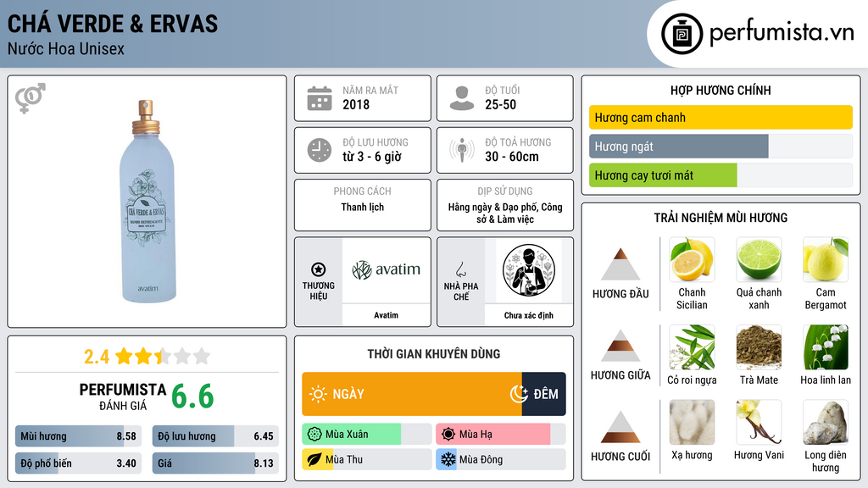
Task: Click the nose icon above Nhà pha chế
Action: pyautogui.click(x=460, y=269)
